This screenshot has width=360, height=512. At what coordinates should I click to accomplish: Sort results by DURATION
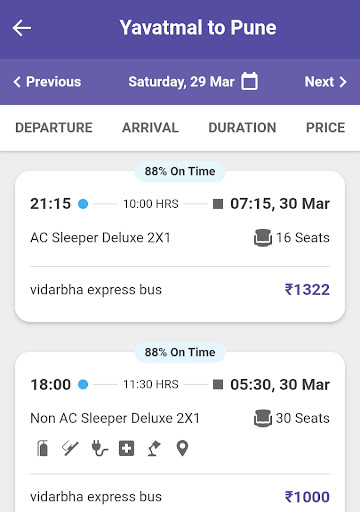[x=242, y=128]
